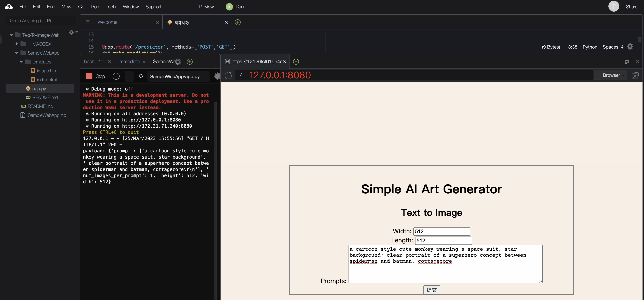
Task: Select SampleWebApp.zip archive file
Action: (x=47, y=115)
